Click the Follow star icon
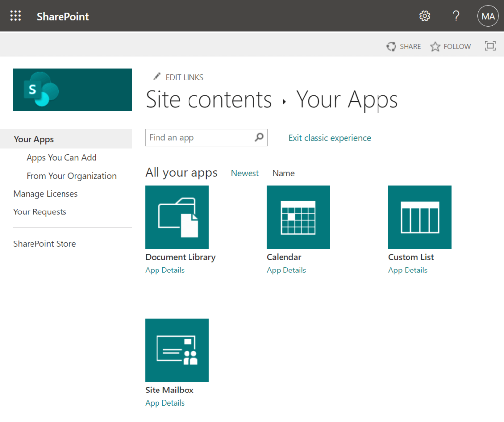504x422 pixels. tap(435, 47)
